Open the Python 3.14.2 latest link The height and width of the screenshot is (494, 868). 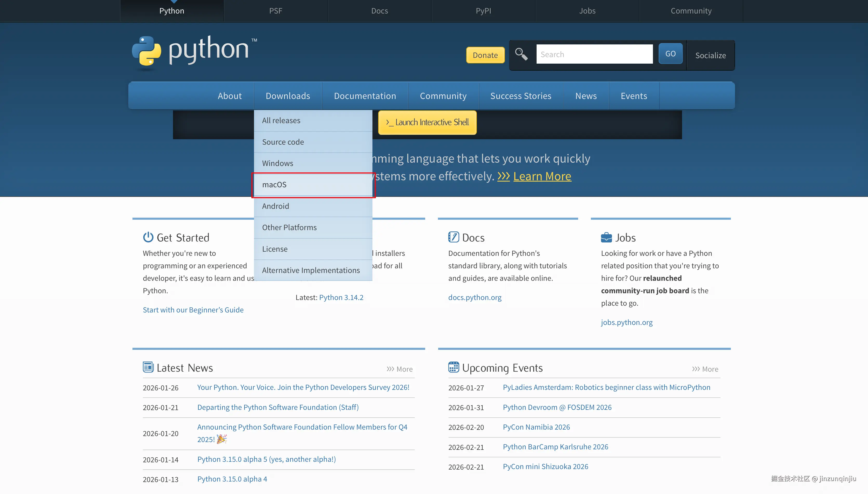point(341,297)
